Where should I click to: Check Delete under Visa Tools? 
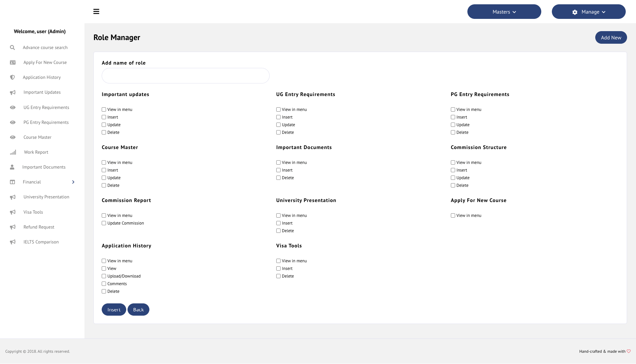point(278,276)
